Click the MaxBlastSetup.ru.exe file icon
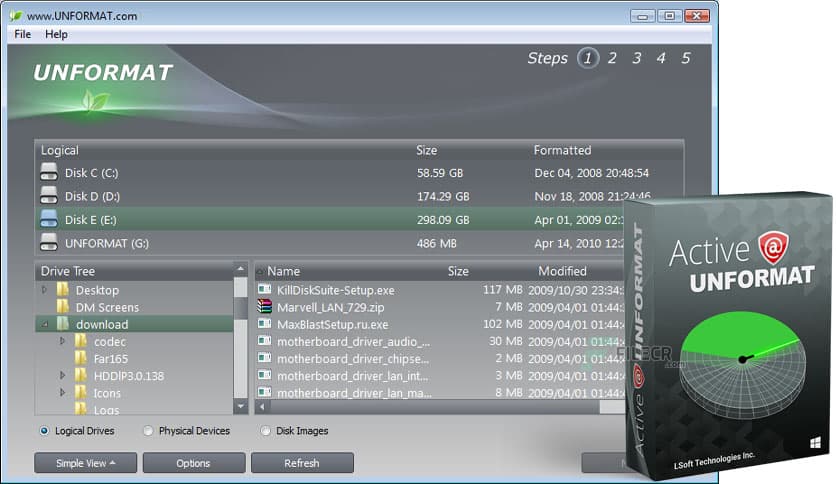Viewport: 836px width, 484px height. coord(265,324)
